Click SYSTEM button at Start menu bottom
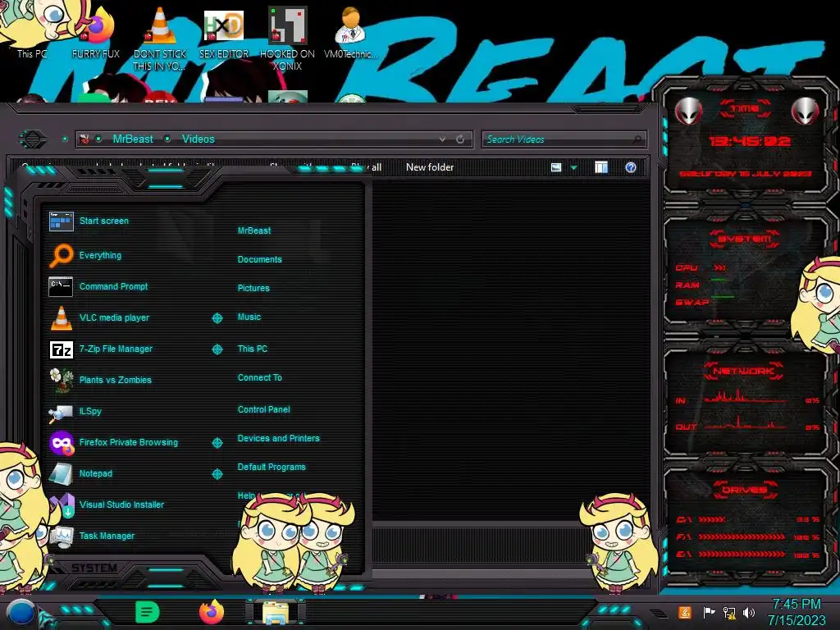This screenshot has width=840, height=630. [94, 568]
